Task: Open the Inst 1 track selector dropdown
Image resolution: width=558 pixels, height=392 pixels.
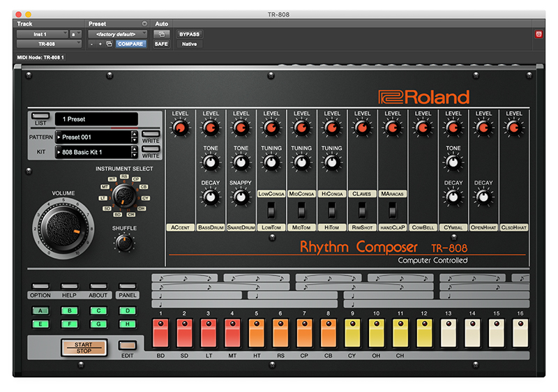Action: coord(43,34)
